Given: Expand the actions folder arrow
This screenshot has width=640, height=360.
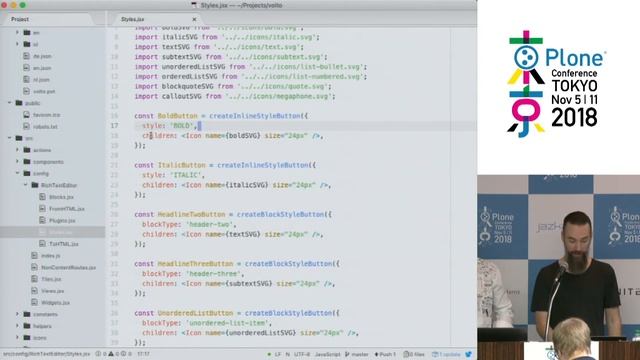Looking at the screenshot, I should 18,150.
